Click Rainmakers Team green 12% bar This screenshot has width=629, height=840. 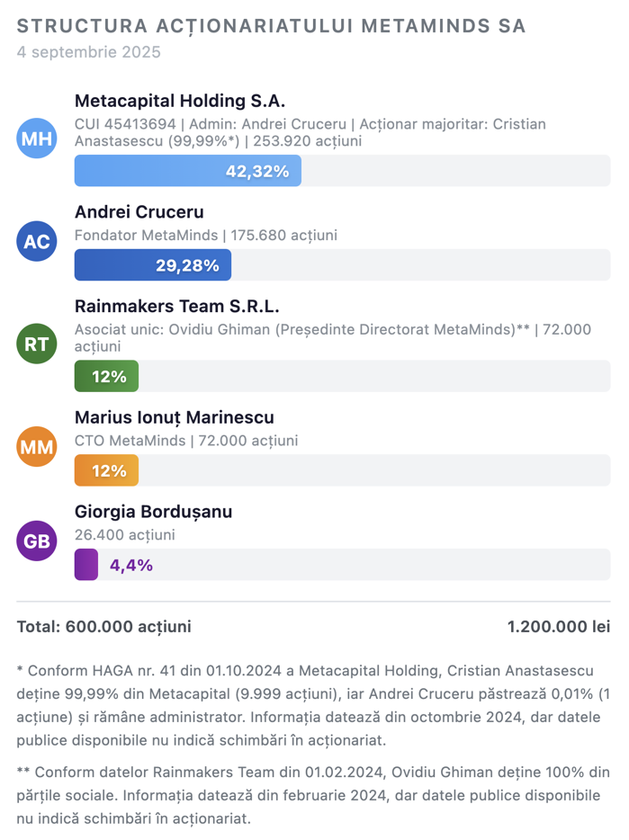[x=106, y=376]
